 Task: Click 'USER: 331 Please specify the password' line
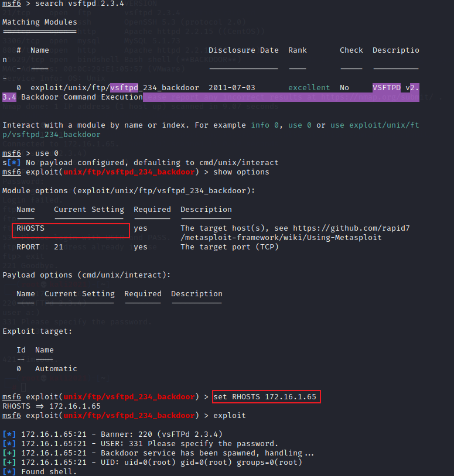tap(140, 444)
